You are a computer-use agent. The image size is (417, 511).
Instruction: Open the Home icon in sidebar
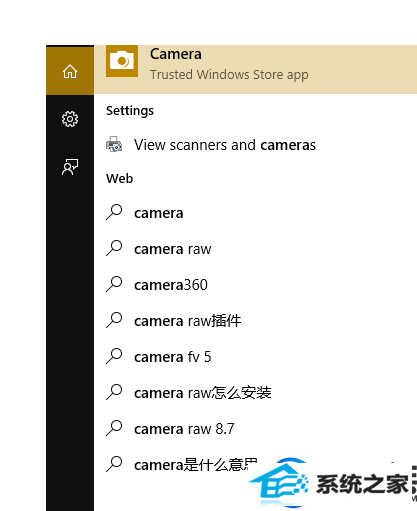coord(70,71)
